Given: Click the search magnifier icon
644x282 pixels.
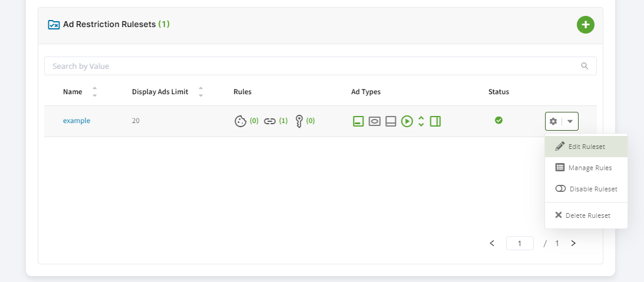Looking at the screenshot, I should pos(584,66).
